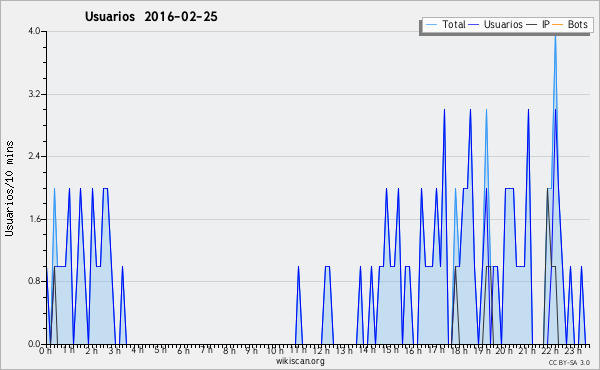This screenshot has width=600, height=370.
Task: Click the 0.0 y-axis value
Action: point(34,344)
